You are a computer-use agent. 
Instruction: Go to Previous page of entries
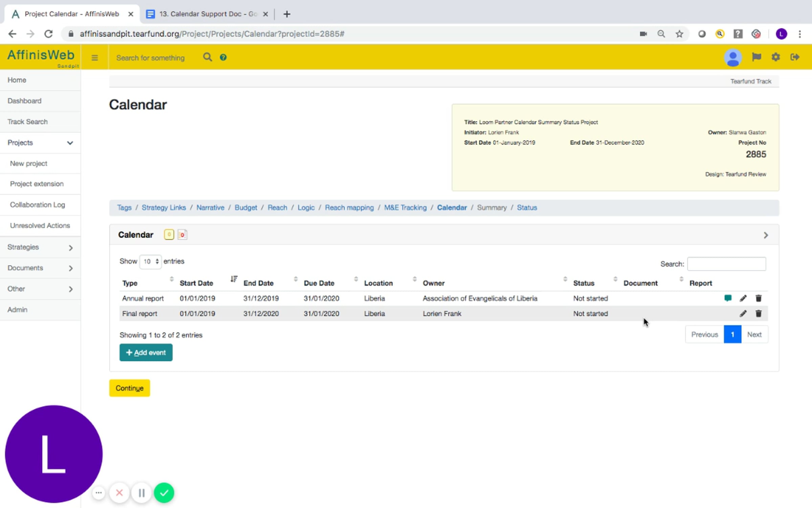point(704,335)
